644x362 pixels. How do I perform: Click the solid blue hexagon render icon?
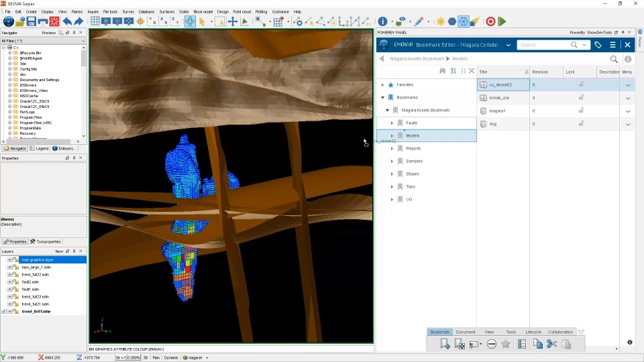click(x=452, y=21)
